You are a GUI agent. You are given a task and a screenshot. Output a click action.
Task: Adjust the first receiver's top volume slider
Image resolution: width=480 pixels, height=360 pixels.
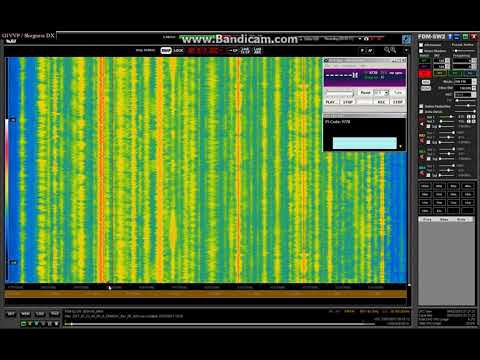coord(446,117)
